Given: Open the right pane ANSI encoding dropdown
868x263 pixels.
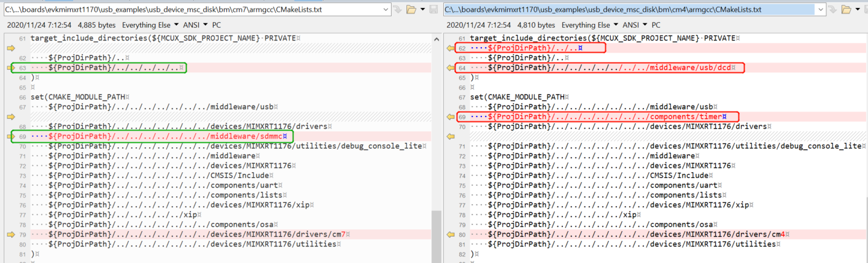Looking at the screenshot, I should (x=636, y=25).
